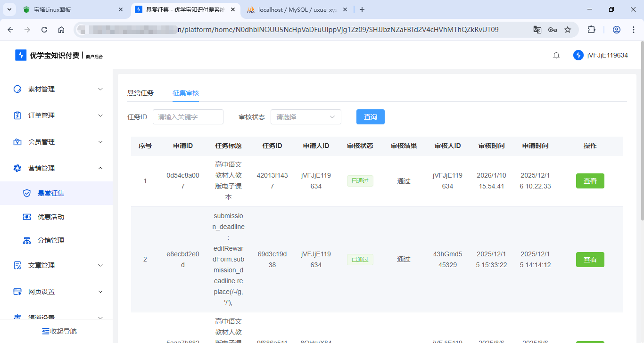The height and width of the screenshot is (343, 644).
Task: Open the 审核状态 select dropdown
Action: [x=305, y=117]
